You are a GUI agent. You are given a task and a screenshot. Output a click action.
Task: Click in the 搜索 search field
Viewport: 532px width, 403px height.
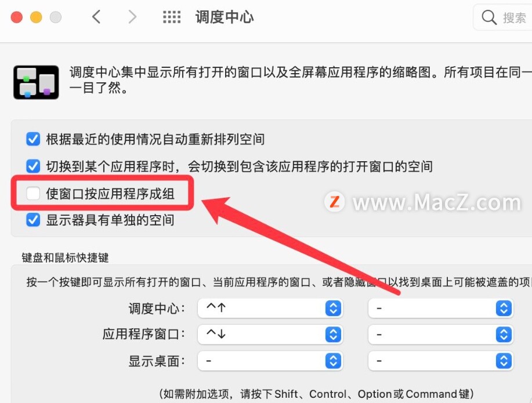tap(503, 17)
